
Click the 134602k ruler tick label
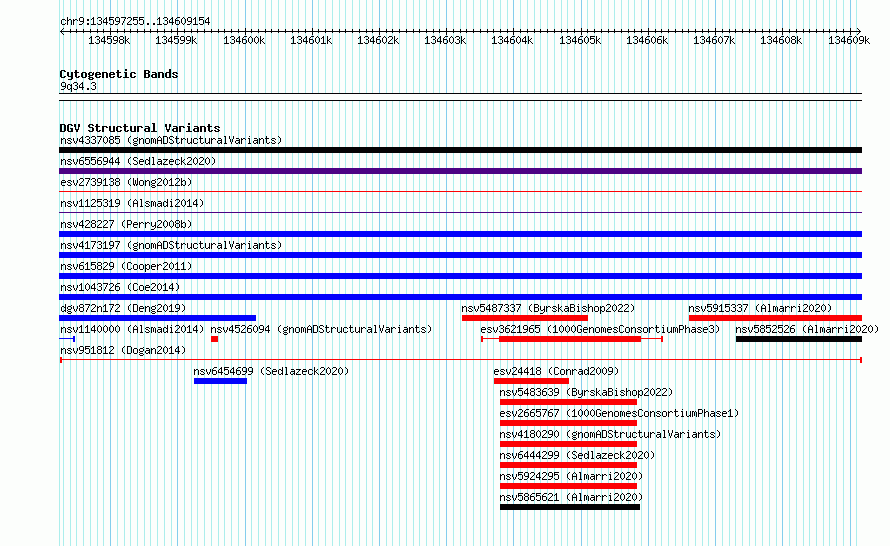click(x=378, y=40)
